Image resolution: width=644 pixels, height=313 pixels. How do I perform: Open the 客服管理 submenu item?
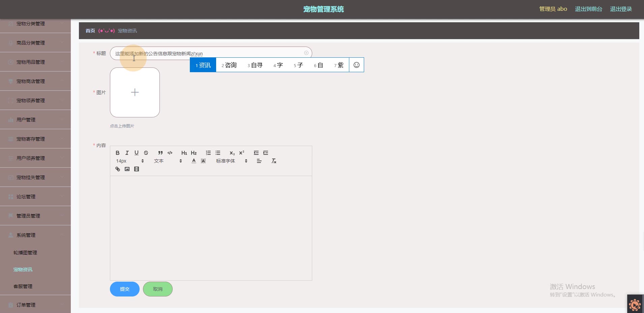pos(35,286)
